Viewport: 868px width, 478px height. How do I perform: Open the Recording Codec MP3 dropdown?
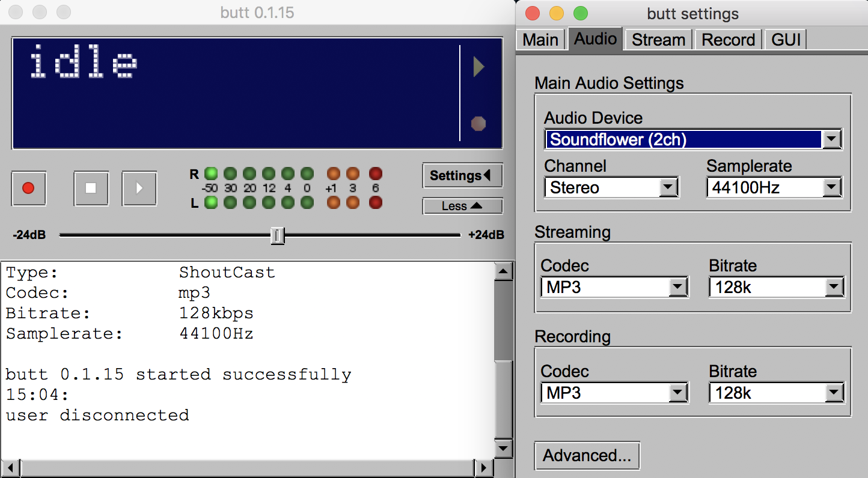coord(615,393)
